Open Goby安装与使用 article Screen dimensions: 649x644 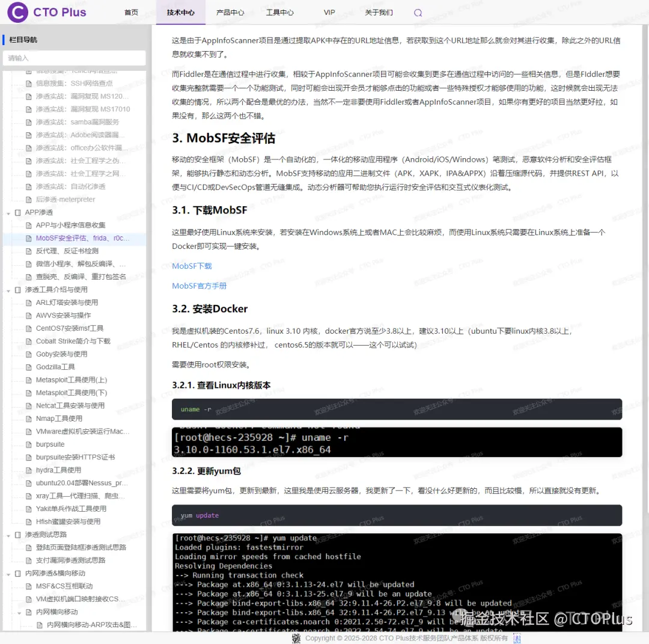click(61, 354)
